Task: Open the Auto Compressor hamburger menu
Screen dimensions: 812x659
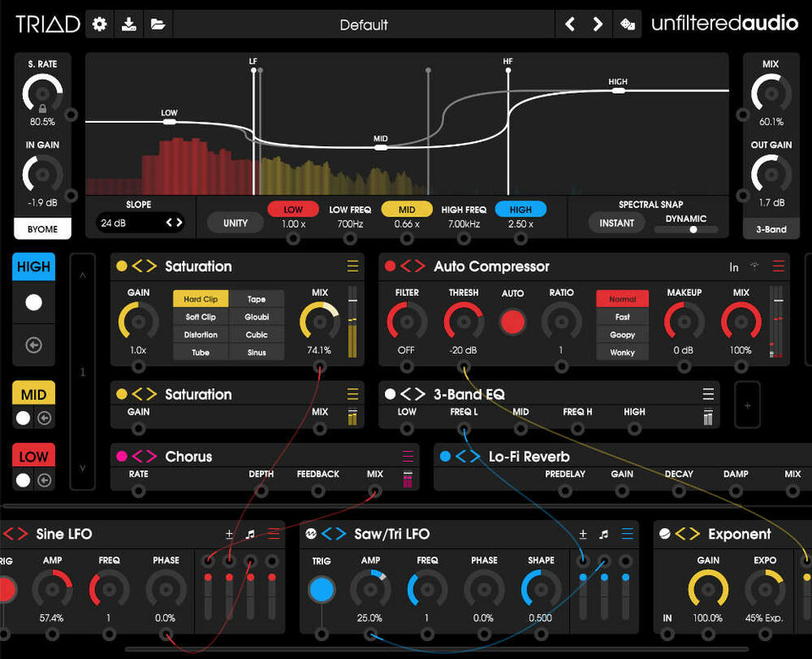Action: [x=777, y=266]
